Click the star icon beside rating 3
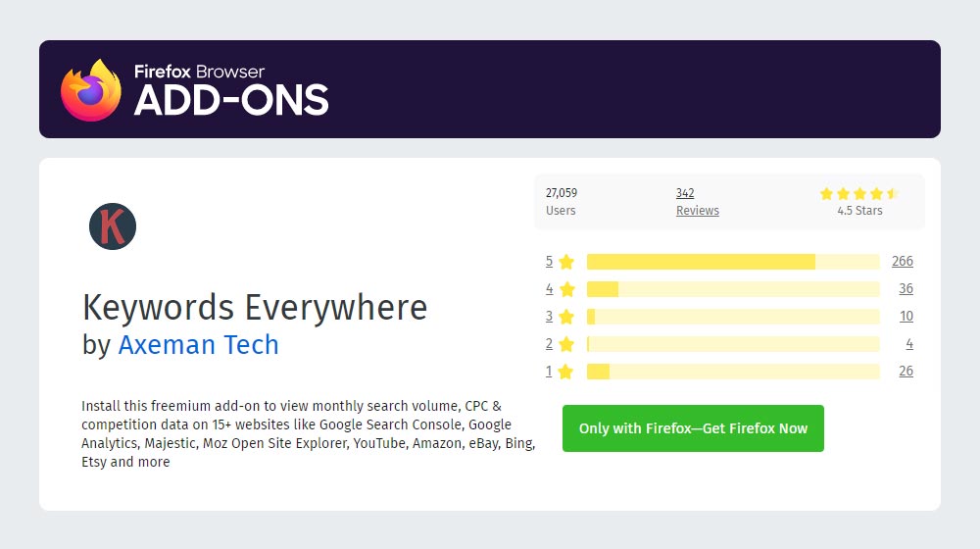 (x=566, y=317)
